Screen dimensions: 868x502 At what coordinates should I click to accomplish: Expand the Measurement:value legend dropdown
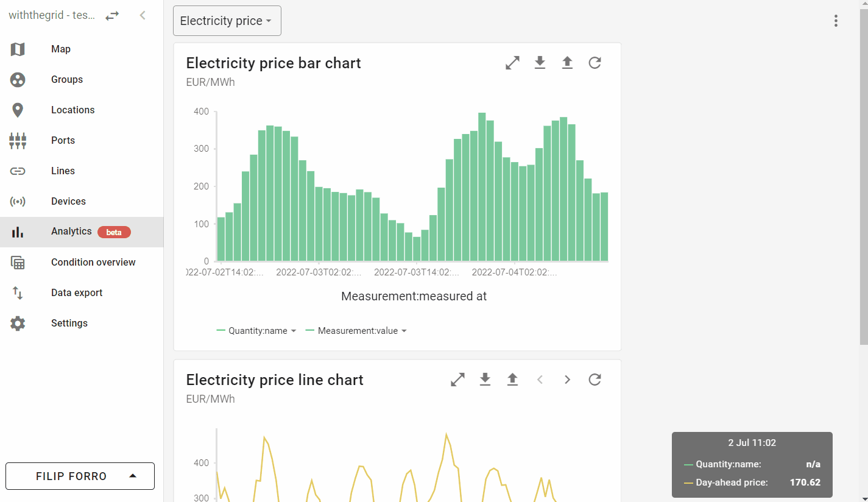pos(356,331)
